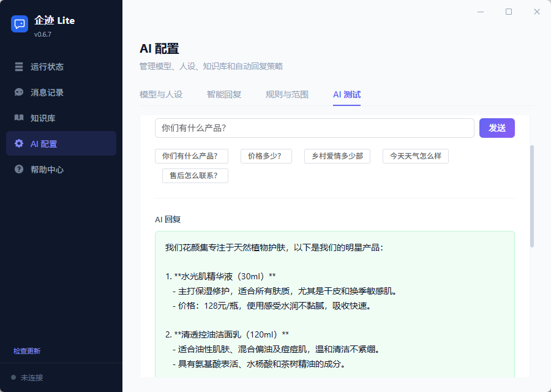Open the 规则与范围 tab

tap(287, 95)
